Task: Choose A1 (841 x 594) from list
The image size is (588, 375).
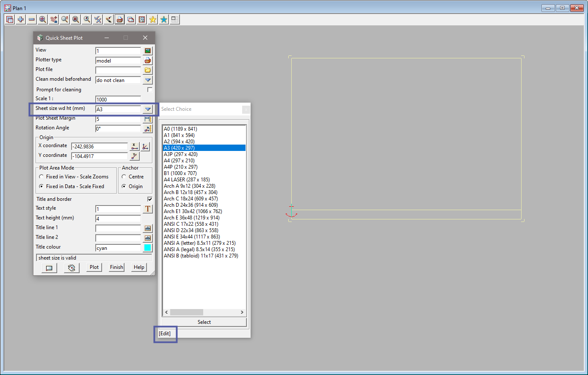Action: [x=179, y=135]
